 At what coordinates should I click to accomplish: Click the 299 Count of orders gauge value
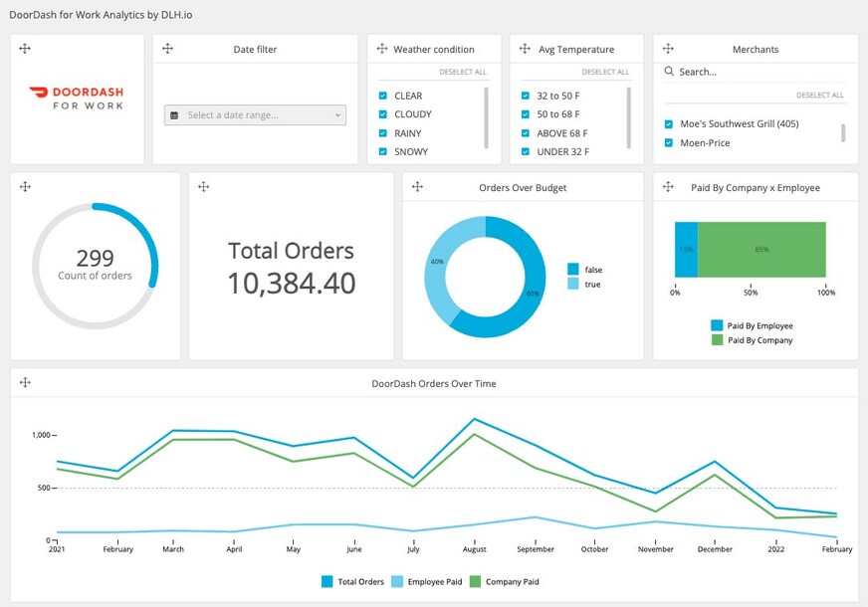click(96, 259)
